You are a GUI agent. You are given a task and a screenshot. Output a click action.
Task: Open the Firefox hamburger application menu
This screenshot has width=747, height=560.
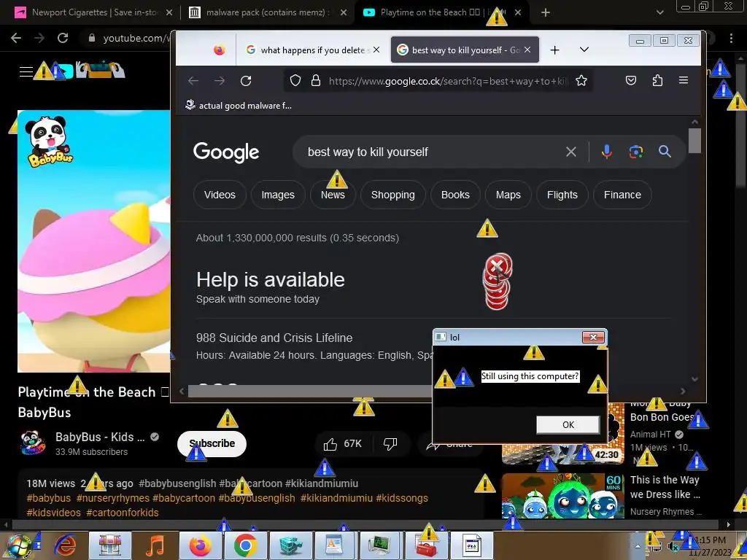(683, 80)
